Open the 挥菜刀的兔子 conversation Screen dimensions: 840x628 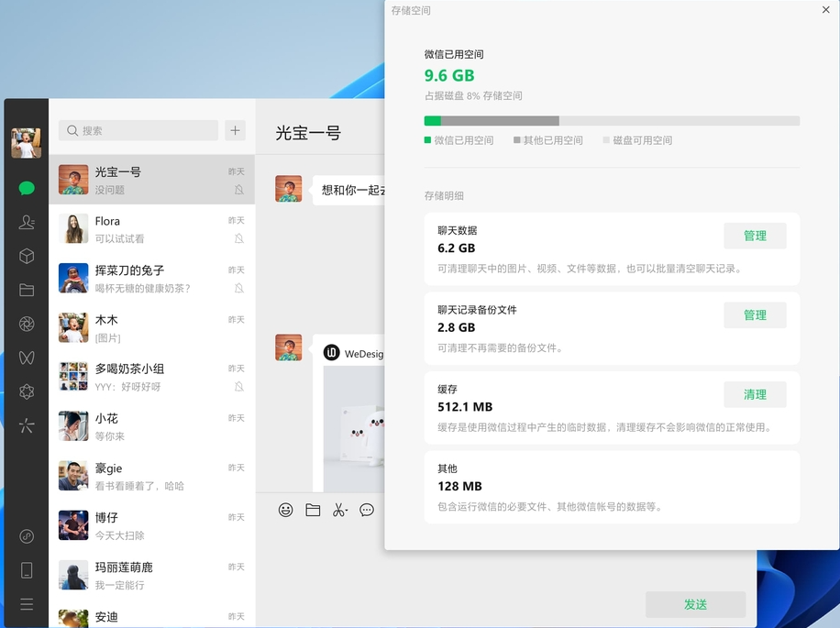pos(151,278)
